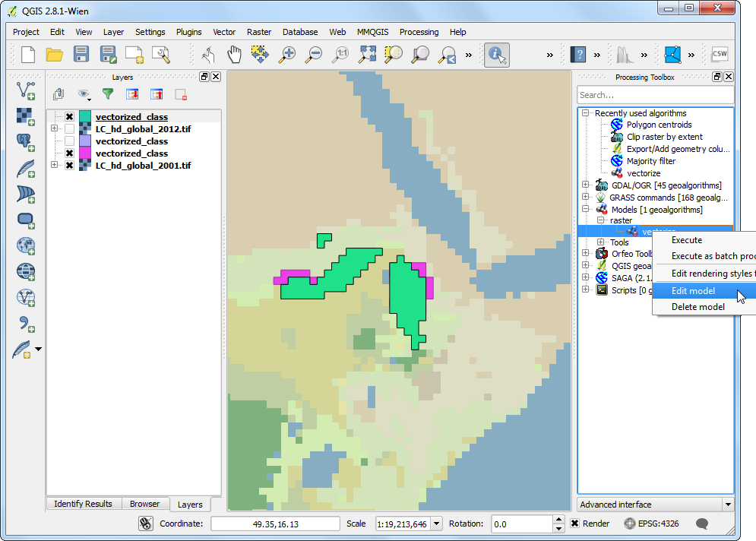Open the Vector menu
The height and width of the screenshot is (541, 756).
[x=224, y=32]
